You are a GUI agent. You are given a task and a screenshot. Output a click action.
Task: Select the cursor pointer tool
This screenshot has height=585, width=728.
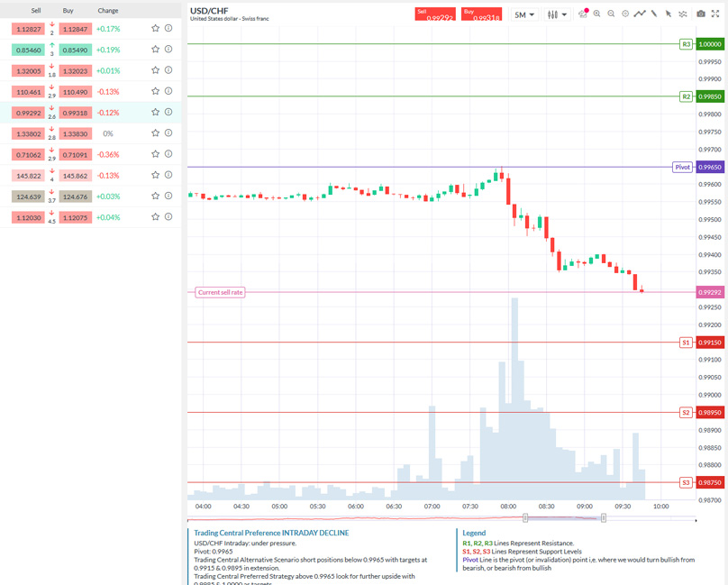click(x=669, y=14)
